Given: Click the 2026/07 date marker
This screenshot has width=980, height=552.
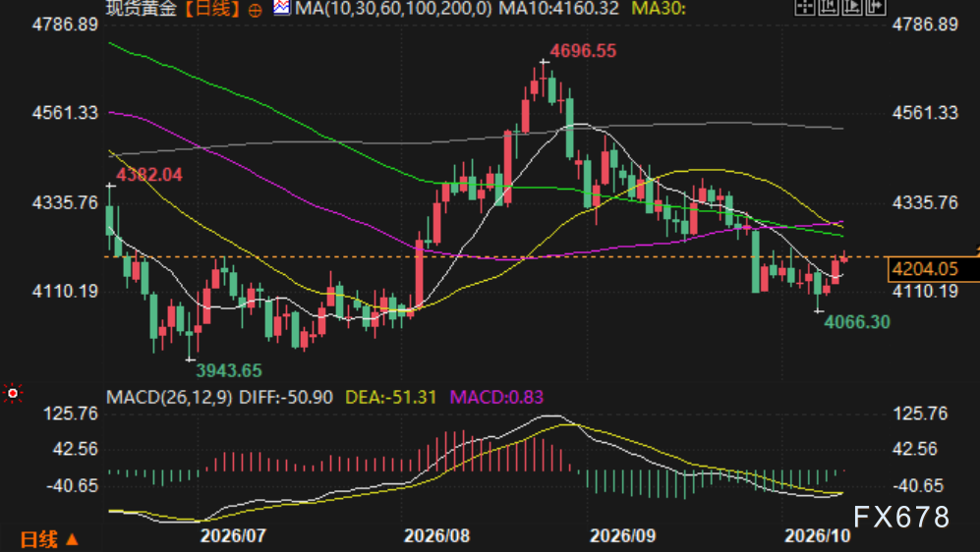Looking at the screenshot, I should [233, 535].
